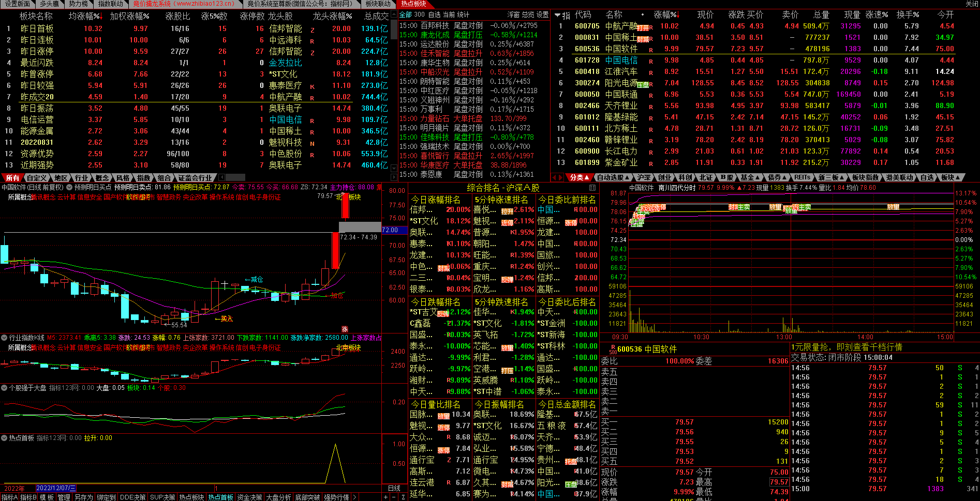Switch to the 多头鹰 layout tab

49,4
